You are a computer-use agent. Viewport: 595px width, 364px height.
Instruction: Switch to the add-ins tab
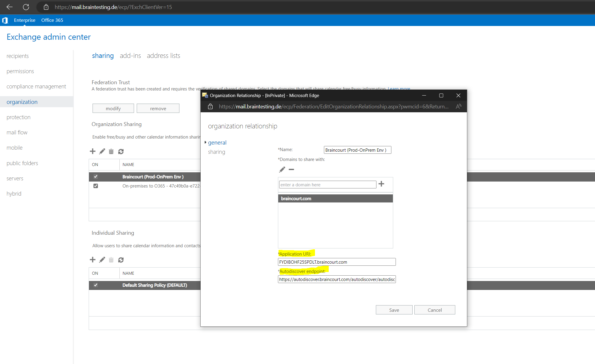coord(130,55)
